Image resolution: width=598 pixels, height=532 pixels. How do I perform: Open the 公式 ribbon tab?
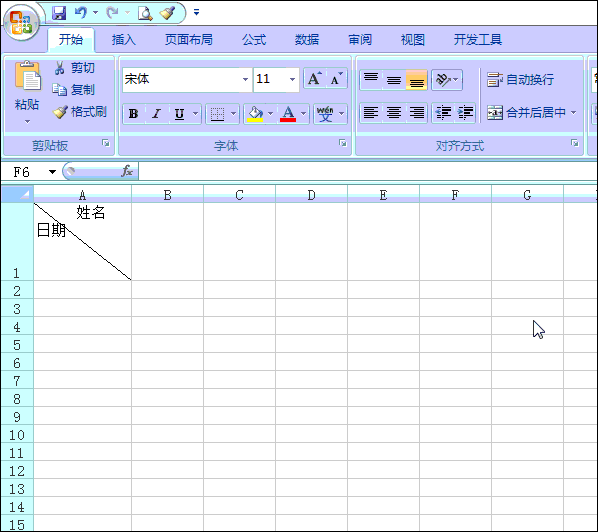coord(254,39)
